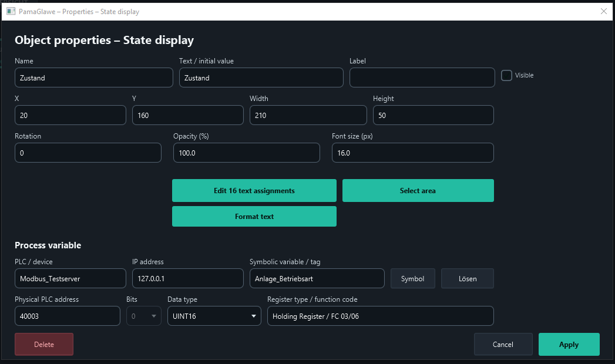Select the X position field
Screen dimensions: 615x364
pyautogui.click(x=70, y=115)
